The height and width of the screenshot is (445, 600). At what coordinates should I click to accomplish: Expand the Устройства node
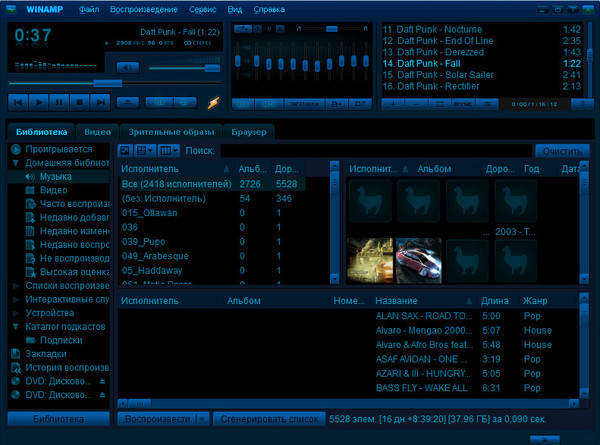[x=15, y=313]
